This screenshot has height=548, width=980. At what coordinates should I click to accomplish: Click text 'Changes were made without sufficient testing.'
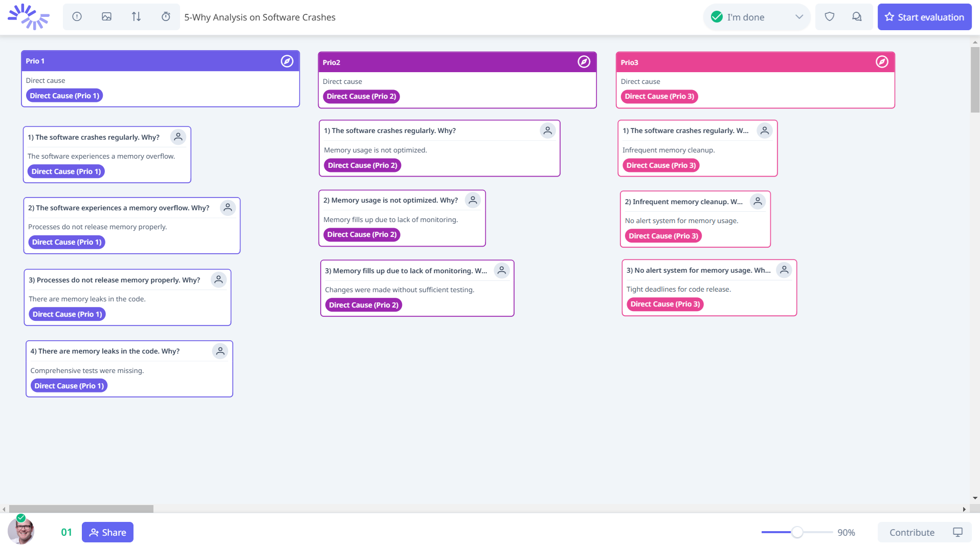(x=399, y=290)
